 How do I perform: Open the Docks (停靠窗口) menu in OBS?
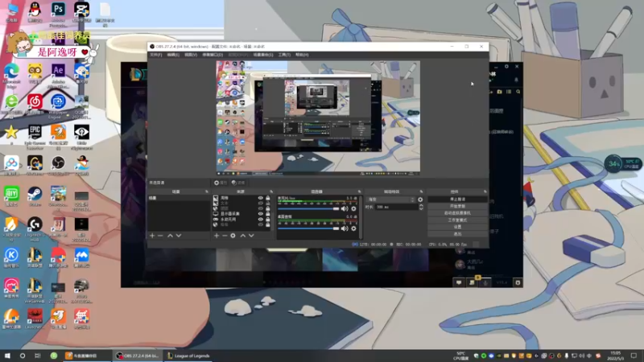[x=213, y=55]
